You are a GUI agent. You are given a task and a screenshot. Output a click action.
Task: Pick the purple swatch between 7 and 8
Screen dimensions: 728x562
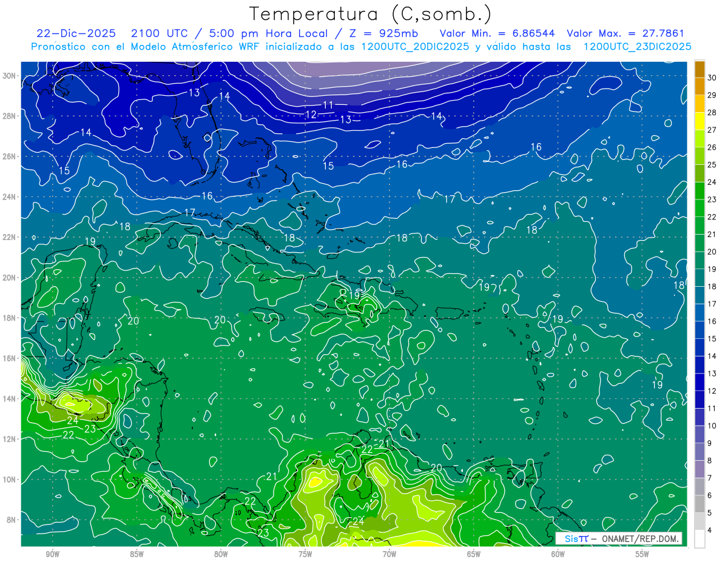point(699,469)
